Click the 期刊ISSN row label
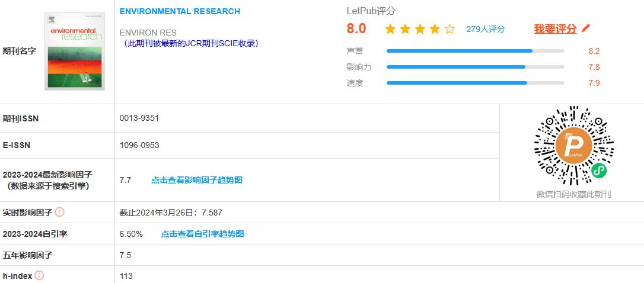 click(21, 118)
